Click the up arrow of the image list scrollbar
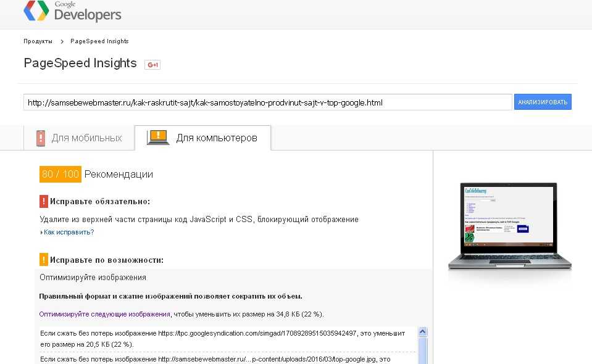 click(423, 332)
